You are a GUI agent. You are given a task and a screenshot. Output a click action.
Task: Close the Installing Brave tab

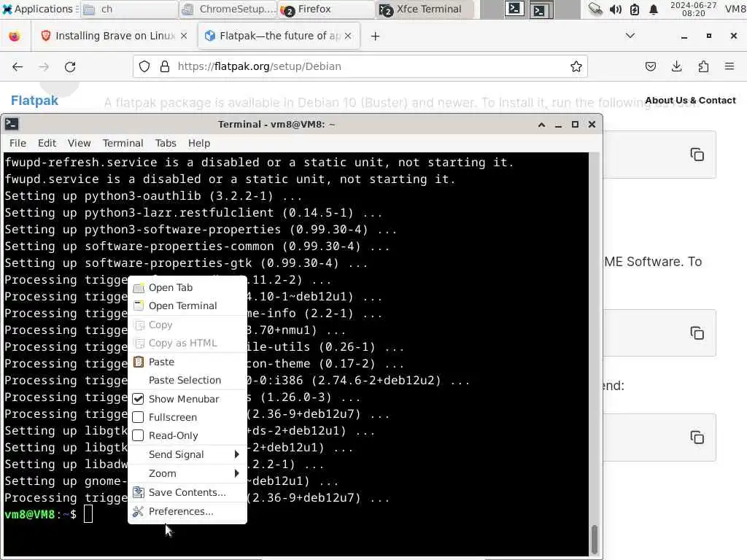pos(184,36)
